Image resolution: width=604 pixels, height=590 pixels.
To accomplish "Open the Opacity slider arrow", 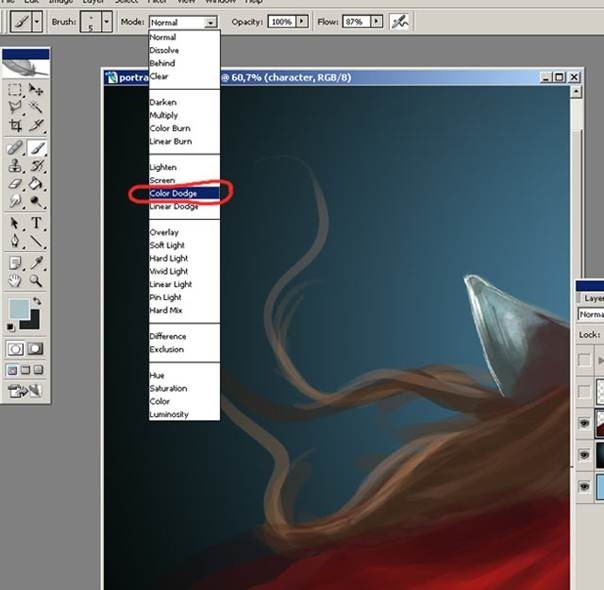I will [x=302, y=21].
